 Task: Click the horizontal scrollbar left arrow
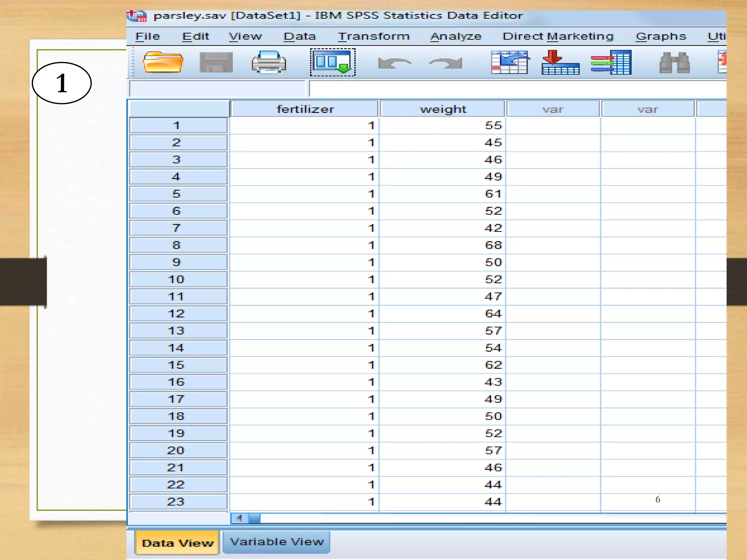coord(239,518)
